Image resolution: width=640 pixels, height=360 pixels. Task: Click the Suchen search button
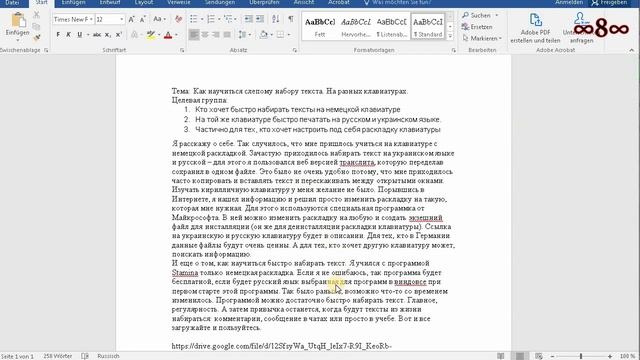(476, 16)
